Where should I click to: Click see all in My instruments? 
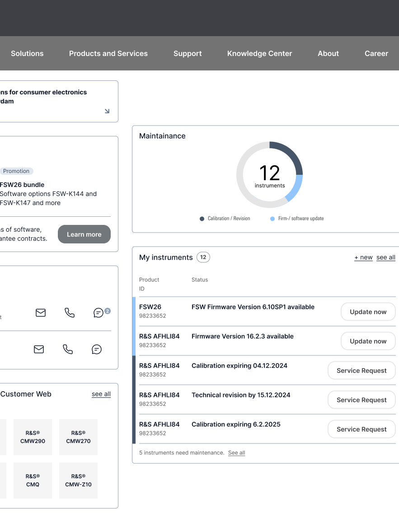pos(386,257)
